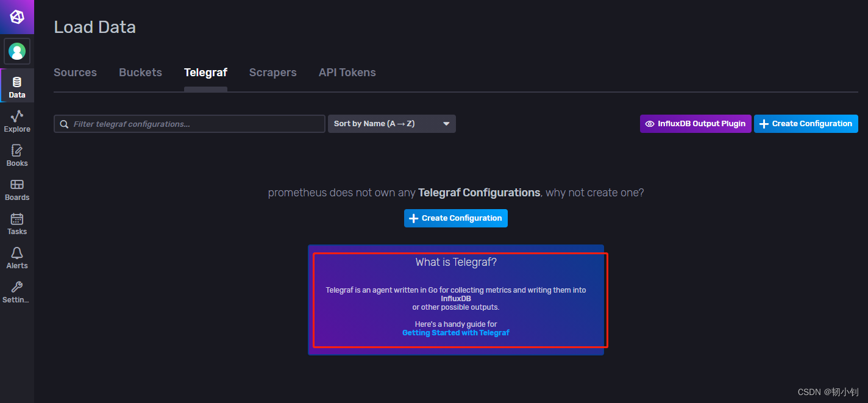Screen dimensions: 868x403
Task: Open Getting Started with Telegraf link
Action: (456, 333)
